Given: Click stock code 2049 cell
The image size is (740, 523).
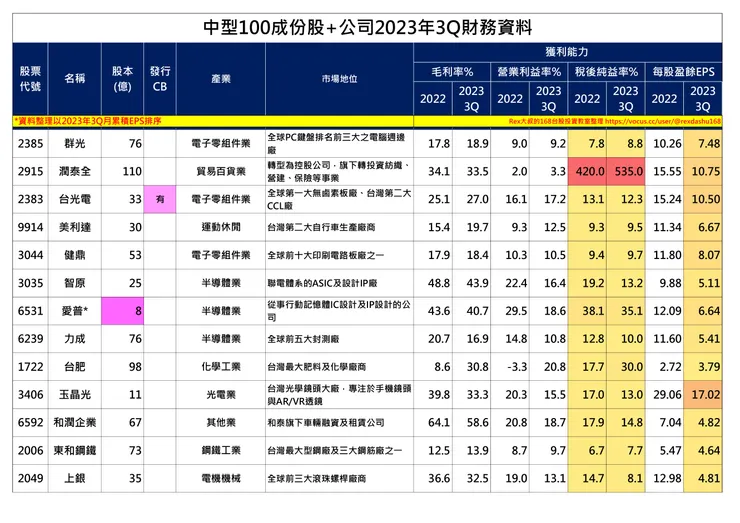Looking at the screenshot, I should pyautogui.click(x=30, y=478).
